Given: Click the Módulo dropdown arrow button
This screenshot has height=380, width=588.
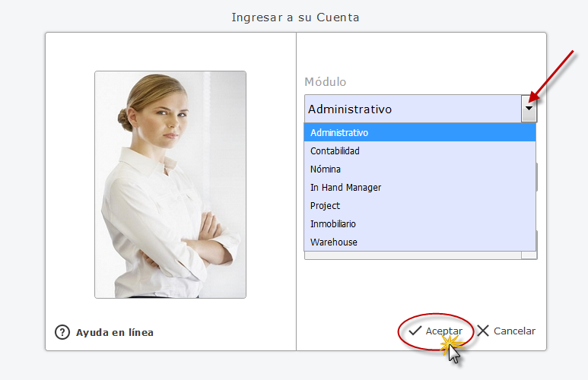Looking at the screenshot, I should [529, 109].
